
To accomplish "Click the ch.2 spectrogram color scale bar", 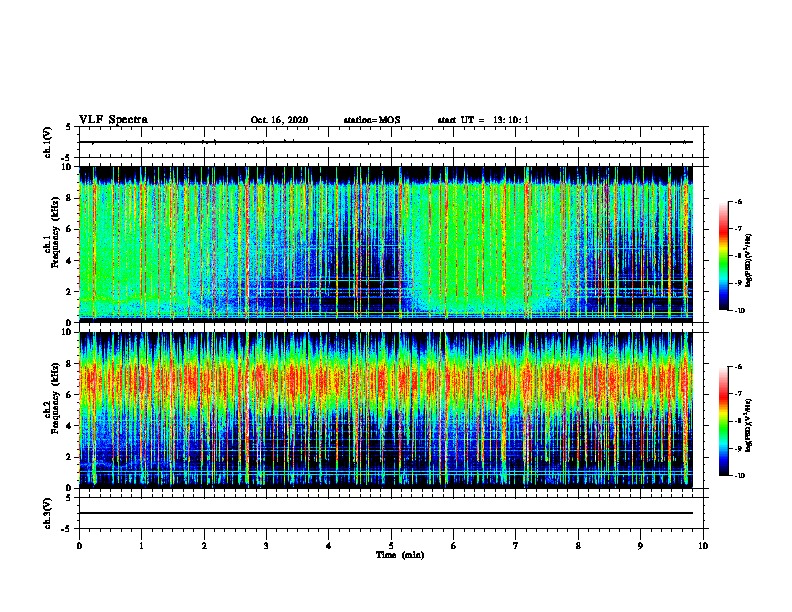I will point(723,421).
